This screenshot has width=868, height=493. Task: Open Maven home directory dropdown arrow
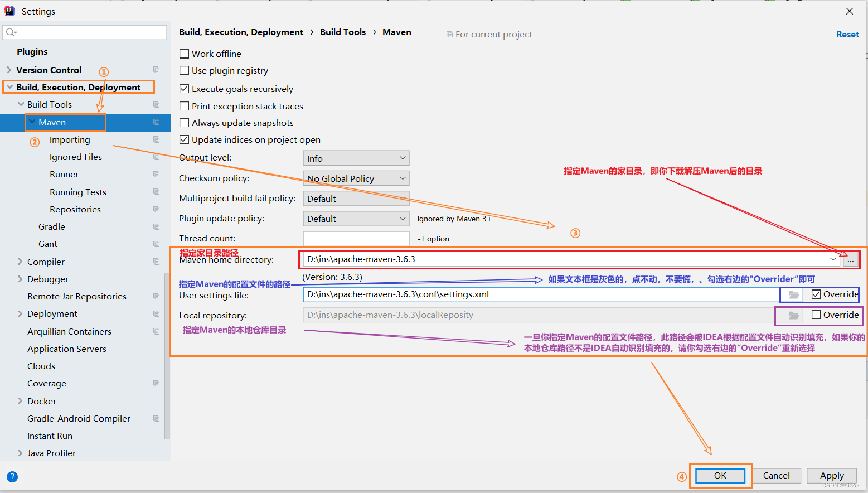click(833, 259)
